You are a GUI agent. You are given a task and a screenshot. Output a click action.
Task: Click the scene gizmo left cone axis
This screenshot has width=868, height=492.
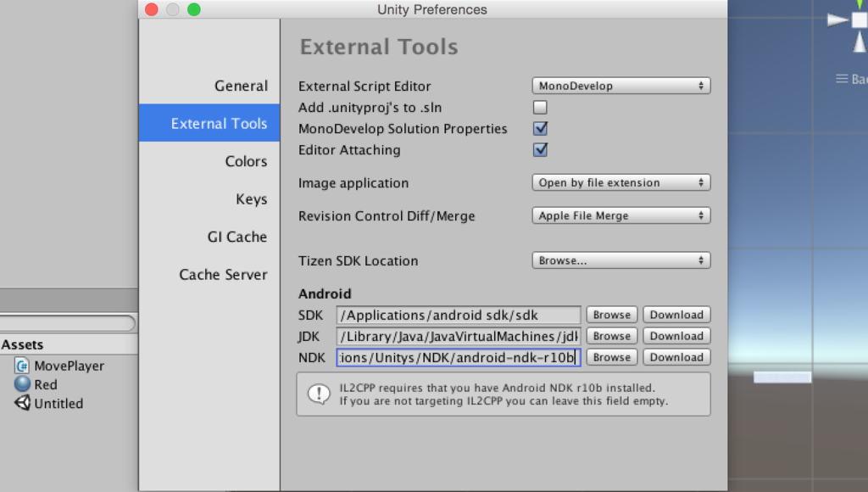coord(838,20)
